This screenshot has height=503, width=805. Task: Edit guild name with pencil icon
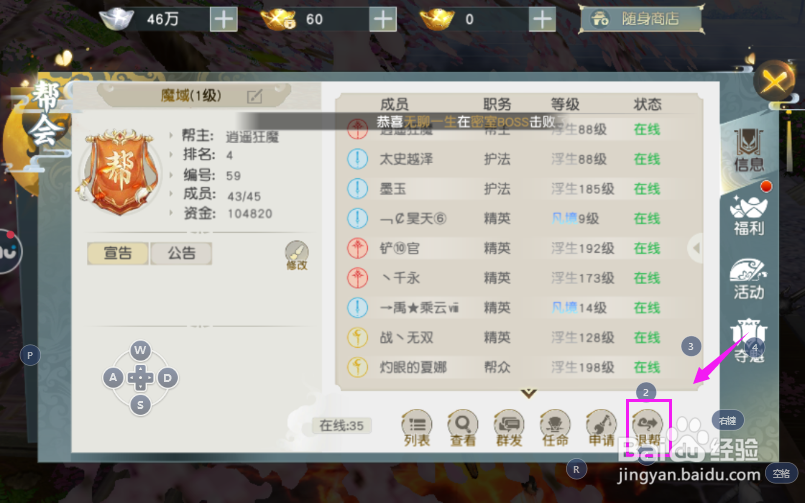coord(255,96)
